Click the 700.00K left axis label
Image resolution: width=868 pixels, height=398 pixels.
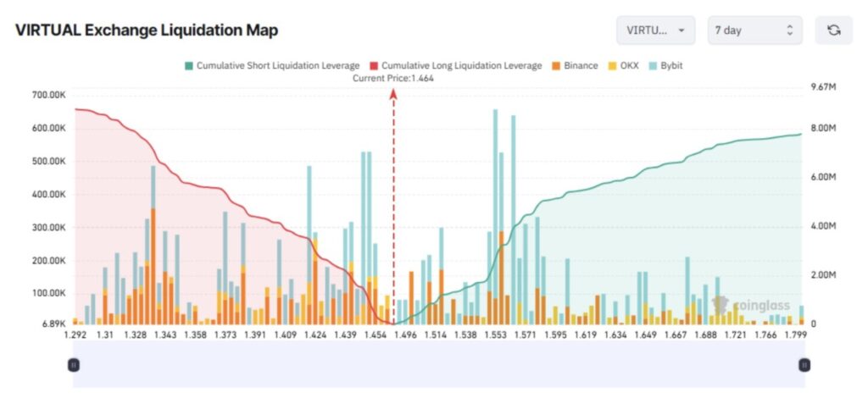[47, 95]
